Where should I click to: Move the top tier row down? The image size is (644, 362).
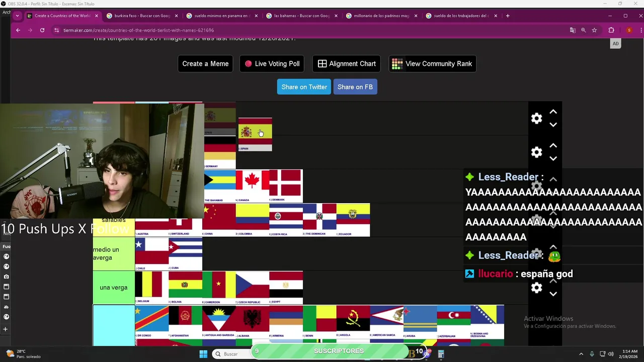553,125
